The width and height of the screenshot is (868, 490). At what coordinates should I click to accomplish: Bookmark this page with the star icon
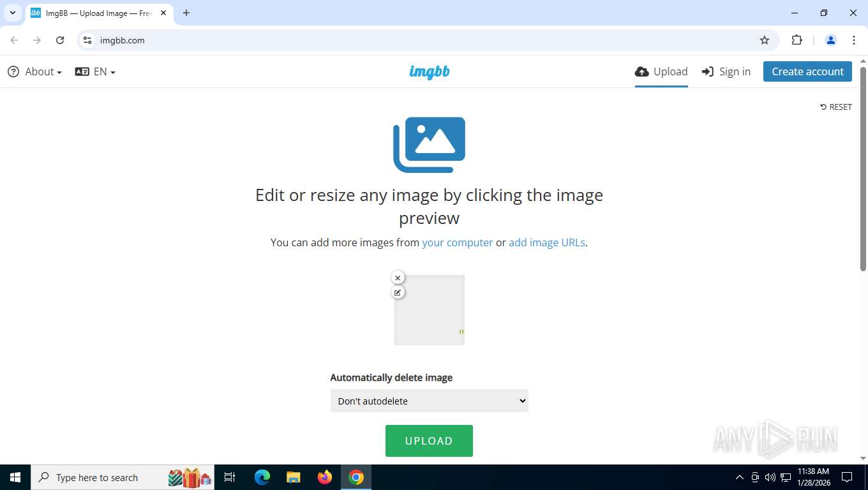coord(765,40)
